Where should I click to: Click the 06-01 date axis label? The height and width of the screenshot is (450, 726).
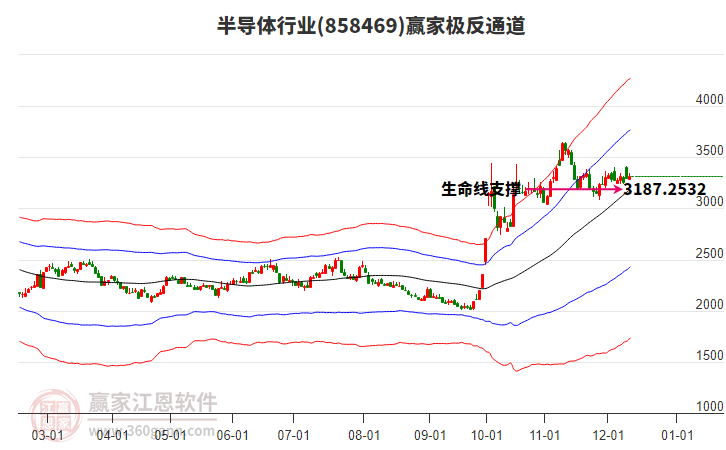tap(232, 435)
